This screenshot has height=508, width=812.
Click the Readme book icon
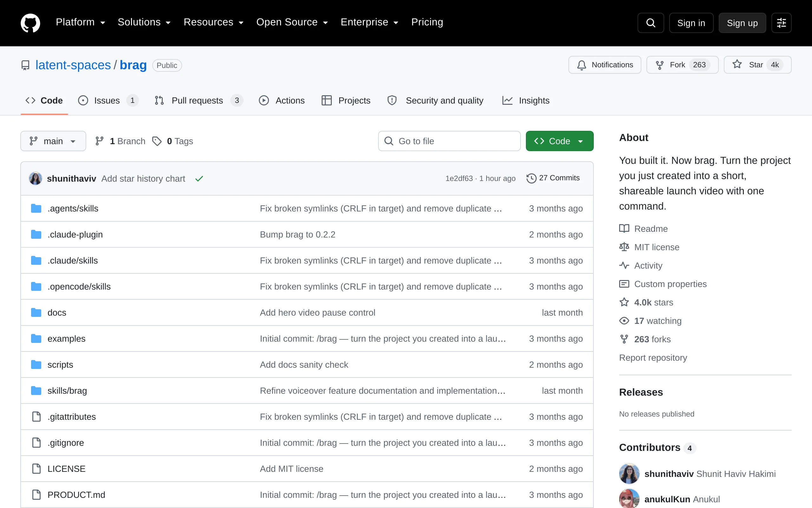624,229
